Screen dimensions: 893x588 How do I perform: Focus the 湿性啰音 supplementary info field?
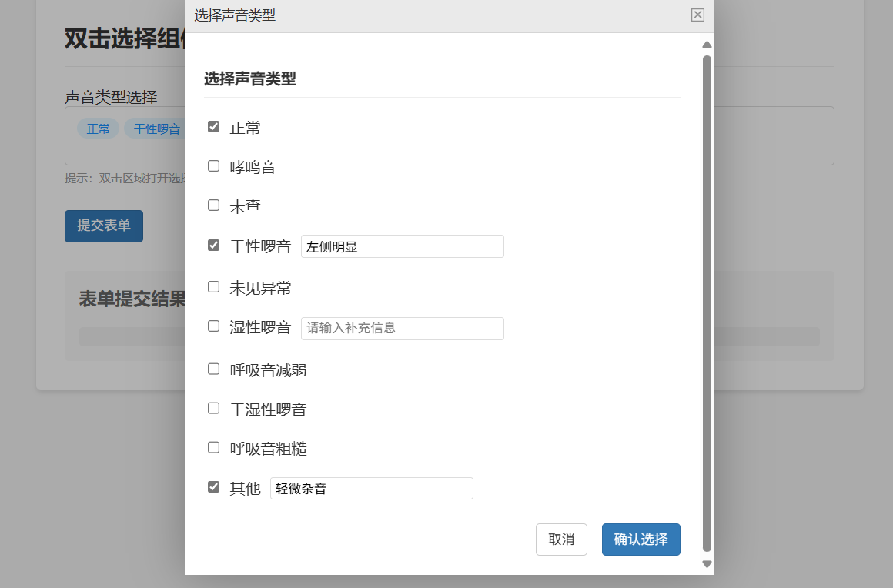(402, 328)
